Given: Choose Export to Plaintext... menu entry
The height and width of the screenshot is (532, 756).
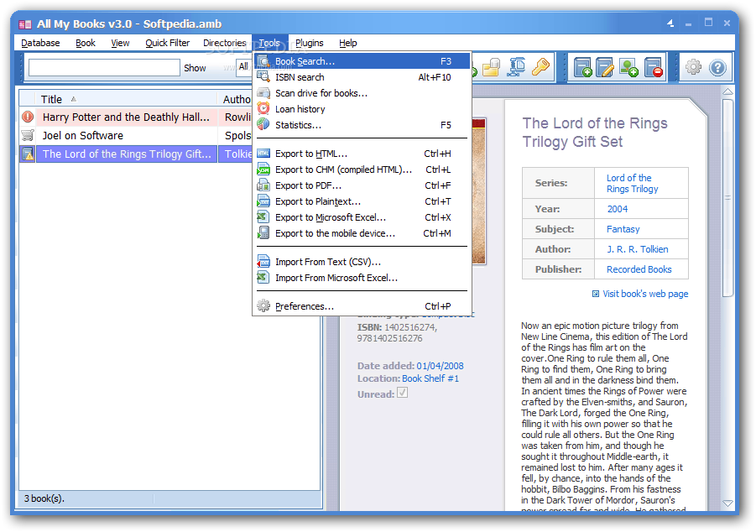Looking at the screenshot, I should [x=362, y=201].
